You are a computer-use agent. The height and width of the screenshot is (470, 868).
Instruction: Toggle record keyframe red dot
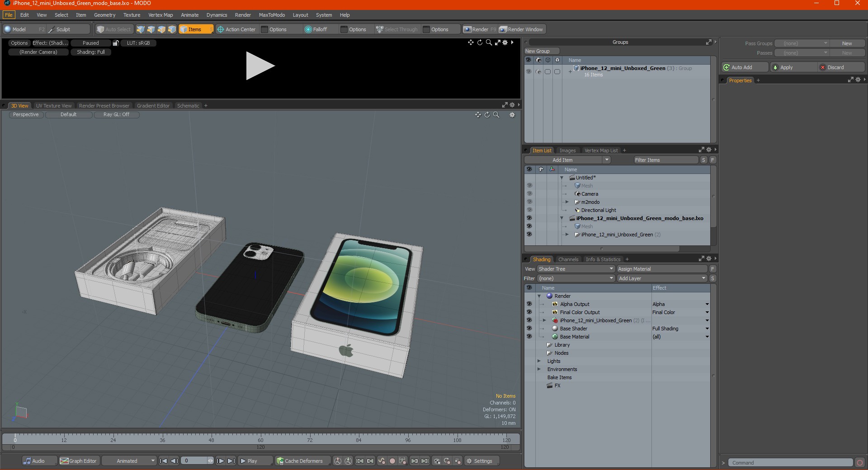coord(392,461)
